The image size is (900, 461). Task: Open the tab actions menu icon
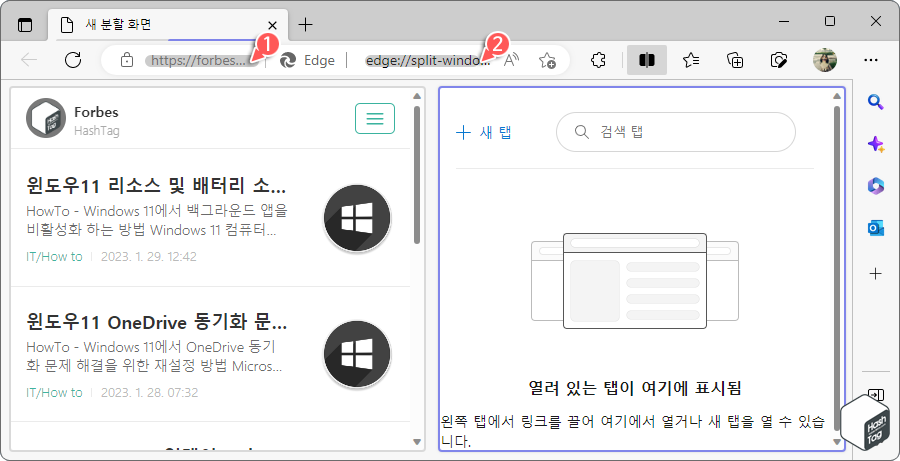(25, 25)
